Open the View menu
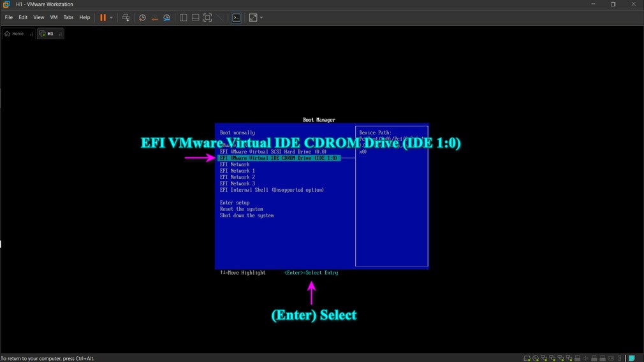The height and width of the screenshot is (362, 644). click(x=39, y=17)
